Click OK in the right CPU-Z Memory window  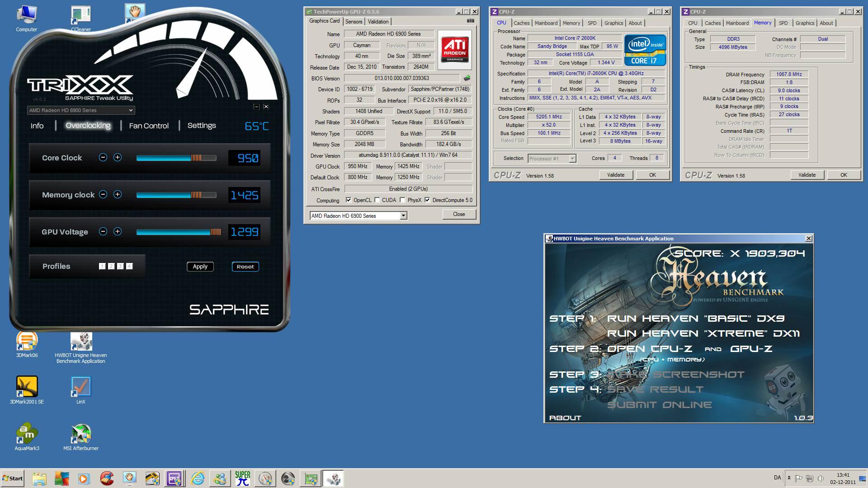[x=844, y=175]
